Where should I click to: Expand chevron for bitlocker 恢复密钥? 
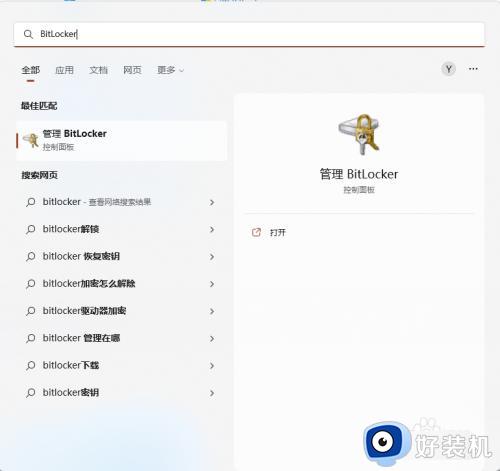point(212,257)
